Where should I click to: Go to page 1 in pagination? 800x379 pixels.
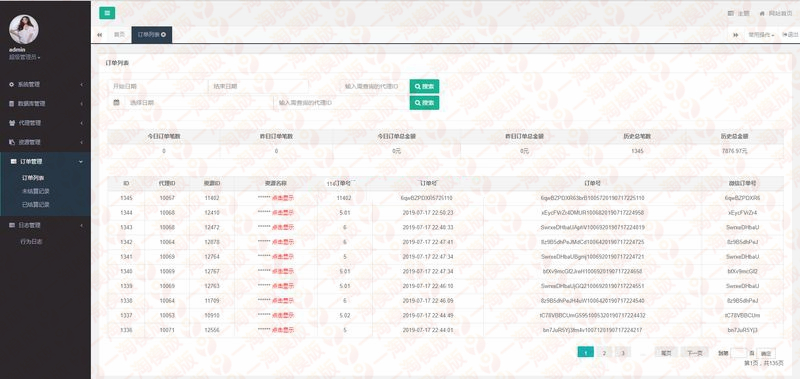coord(586,352)
